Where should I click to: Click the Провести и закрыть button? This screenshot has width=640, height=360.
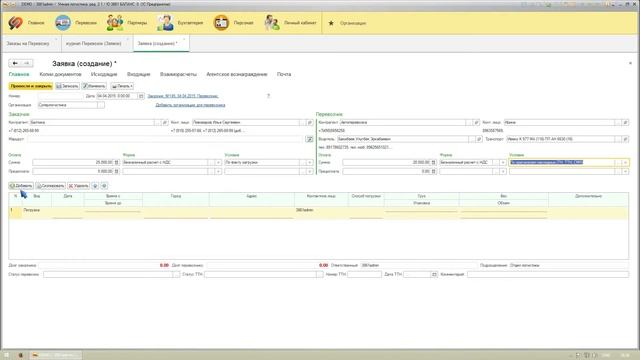(31, 86)
